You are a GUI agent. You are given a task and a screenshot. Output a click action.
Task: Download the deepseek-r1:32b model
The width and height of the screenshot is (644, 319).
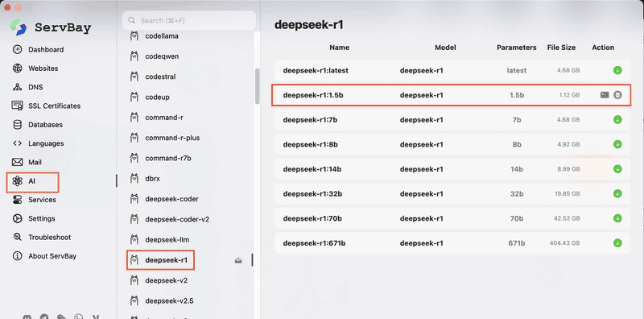click(x=617, y=193)
